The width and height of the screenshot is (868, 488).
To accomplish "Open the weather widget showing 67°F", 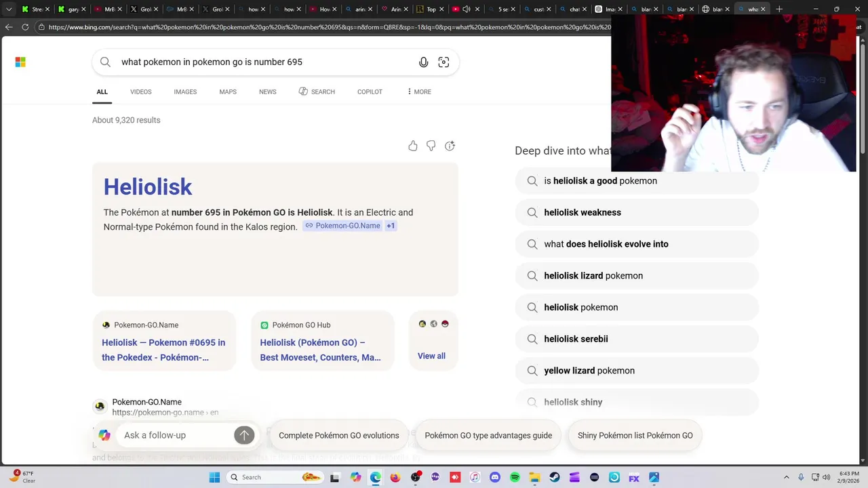I will point(22,477).
